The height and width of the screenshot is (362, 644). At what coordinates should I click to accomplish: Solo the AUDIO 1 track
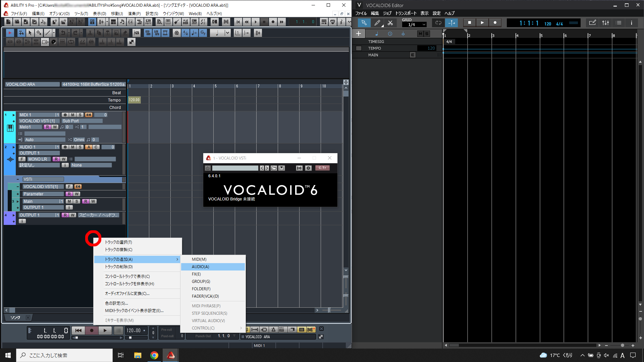coord(80,147)
